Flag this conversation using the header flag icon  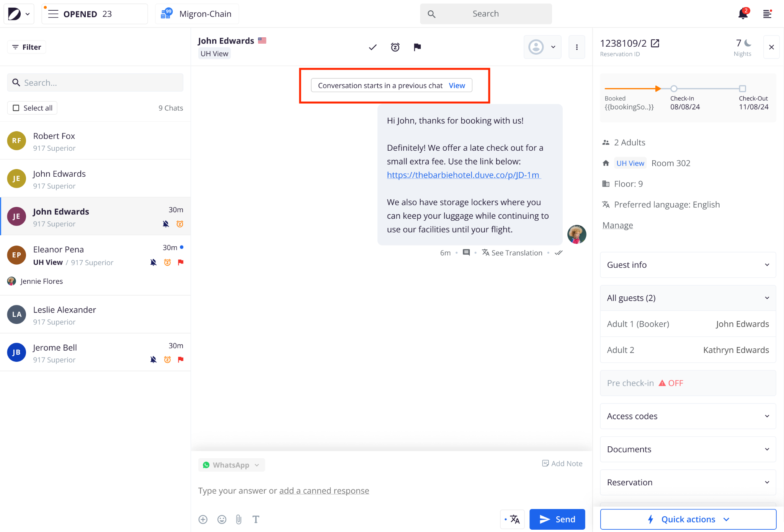[x=417, y=47]
